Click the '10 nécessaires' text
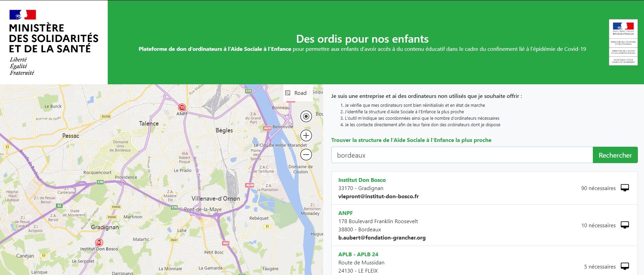Viewport: 644px width, 275px height. (598, 225)
